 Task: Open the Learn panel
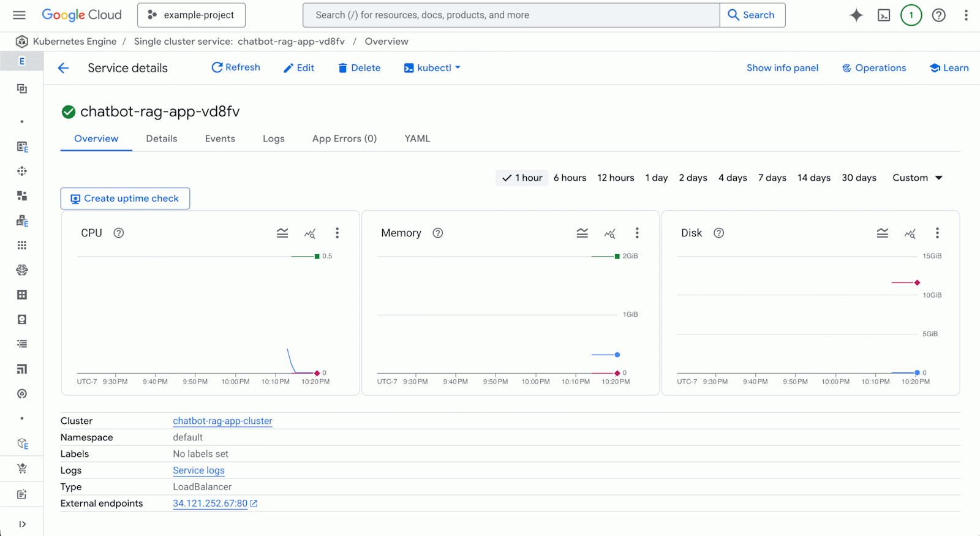(949, 68)
